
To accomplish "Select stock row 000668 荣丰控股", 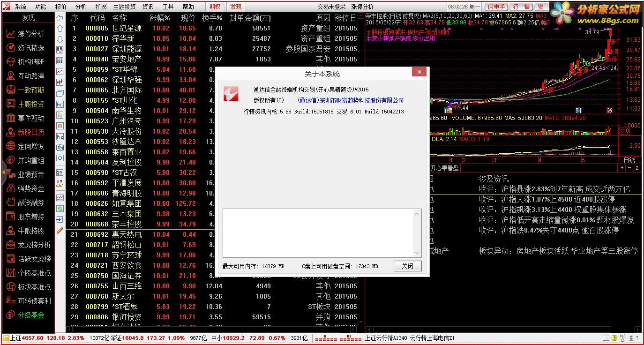I will (141, 224).
